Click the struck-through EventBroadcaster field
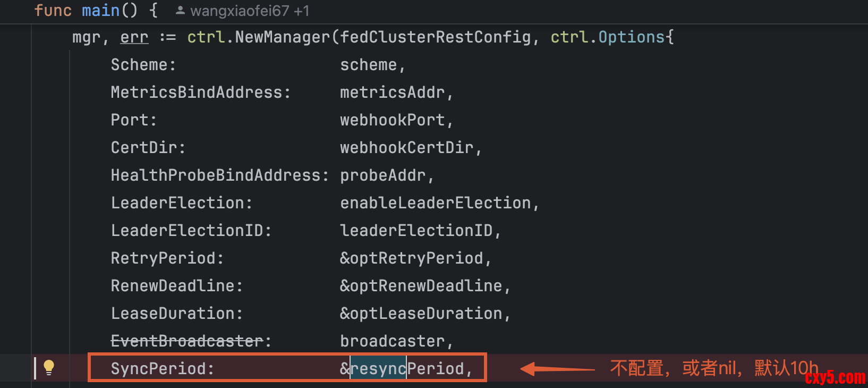 (187, 341)
